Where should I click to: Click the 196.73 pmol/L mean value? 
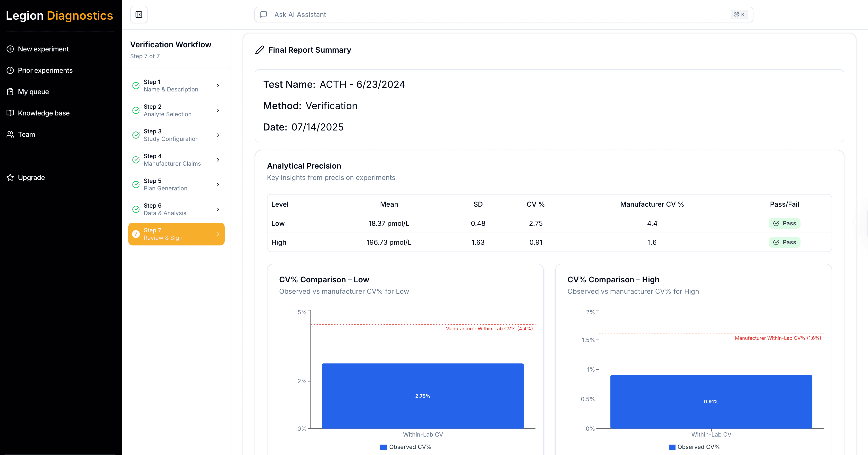389,242
